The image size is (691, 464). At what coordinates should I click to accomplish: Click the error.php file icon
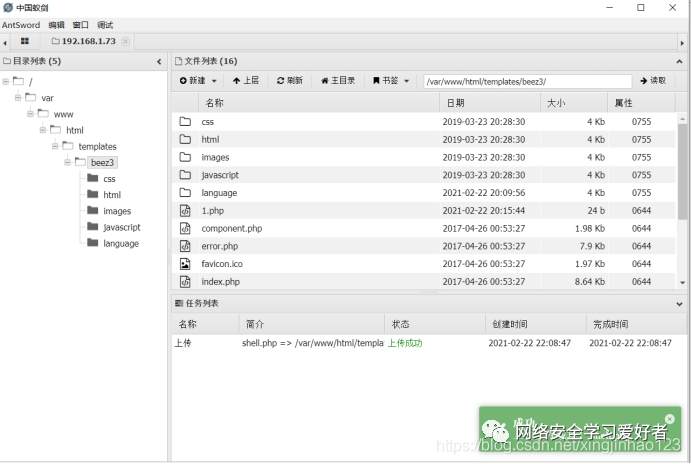185,246
